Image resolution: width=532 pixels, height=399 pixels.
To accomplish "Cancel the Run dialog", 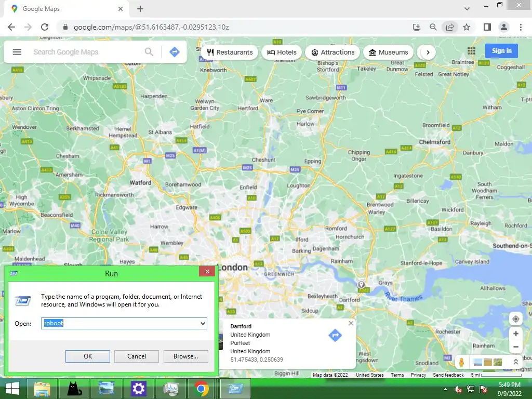I will pyautogui.click(x=137, y=356).
